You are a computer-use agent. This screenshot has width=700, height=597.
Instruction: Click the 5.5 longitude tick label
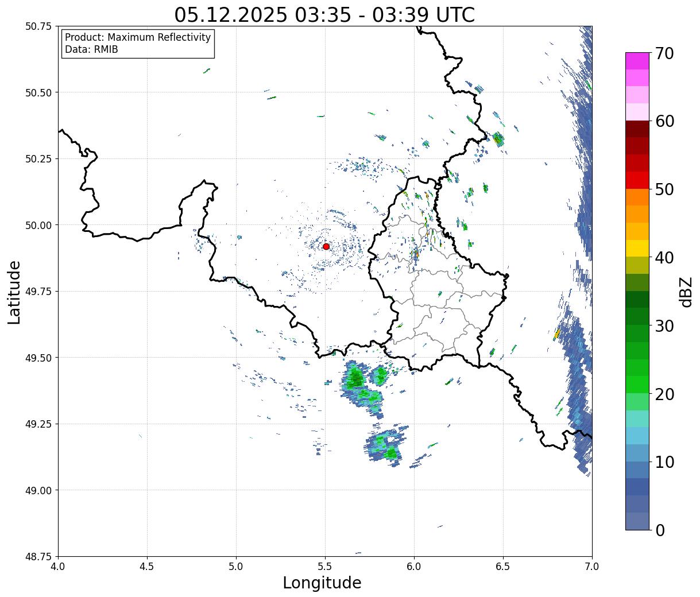coord(325,567)
